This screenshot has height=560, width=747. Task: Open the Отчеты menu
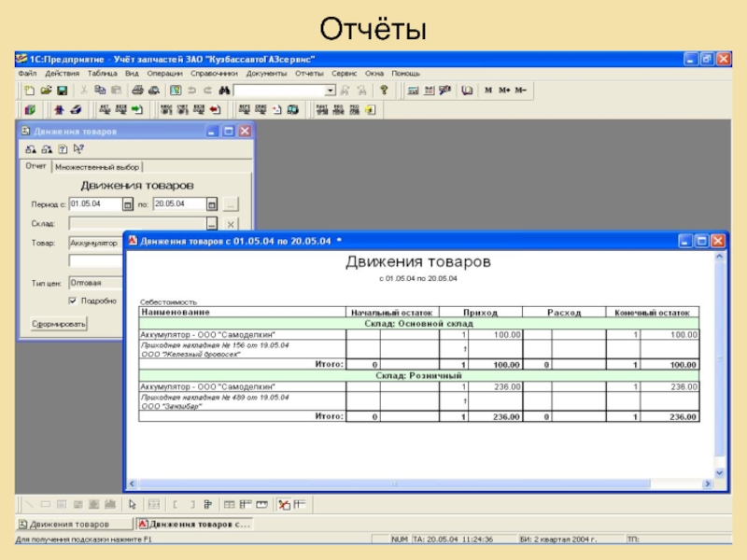click(x=308, y=73)
